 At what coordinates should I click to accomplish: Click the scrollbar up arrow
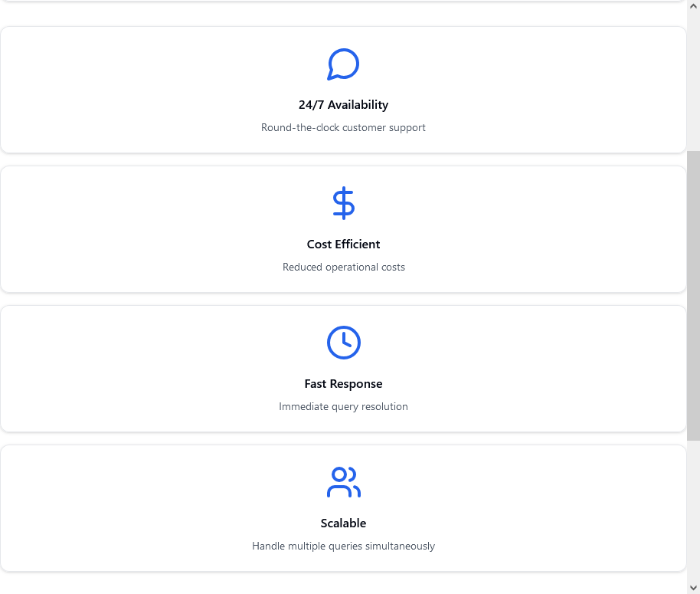[693, 6]
